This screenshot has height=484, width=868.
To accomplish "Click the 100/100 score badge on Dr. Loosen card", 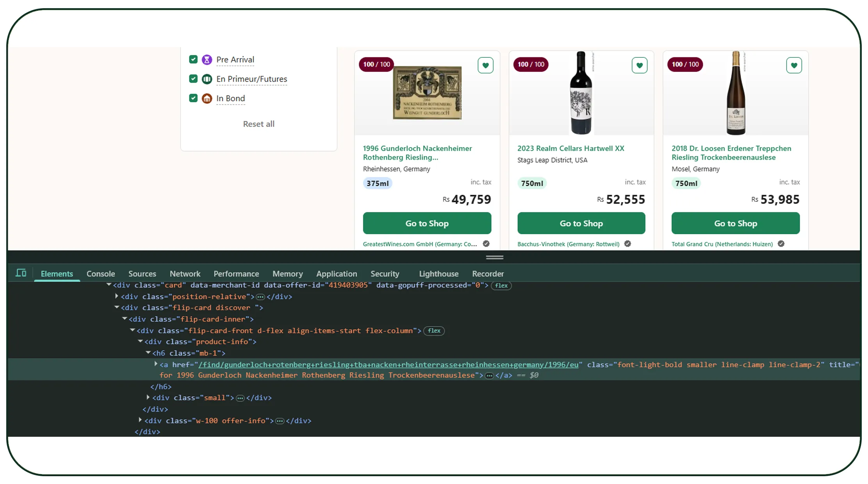I will point(685,64).
